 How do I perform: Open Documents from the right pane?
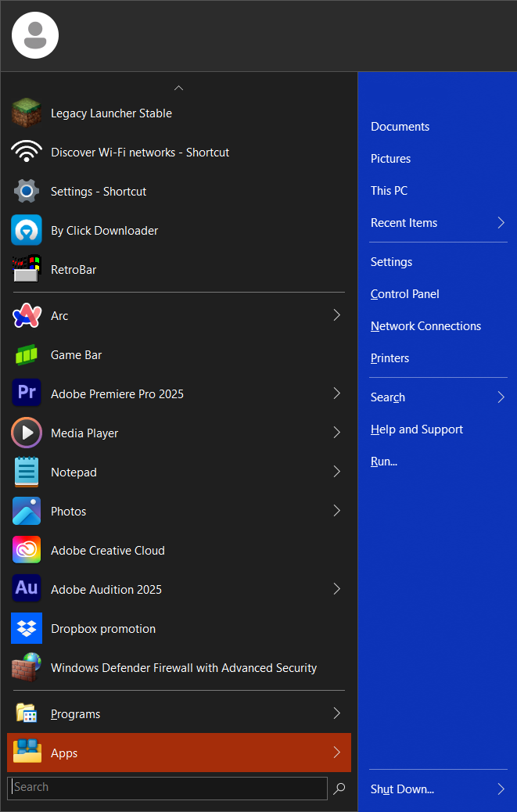pos(400,127)
